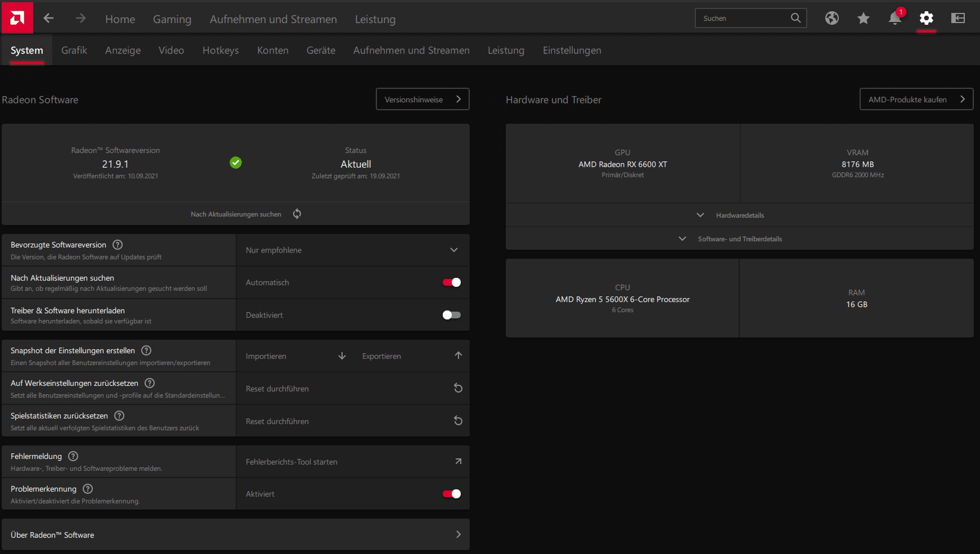This screenshot has height=554, width=980.
Task: Expand Hardwaredetails section
Action: (x=740, y=215)
